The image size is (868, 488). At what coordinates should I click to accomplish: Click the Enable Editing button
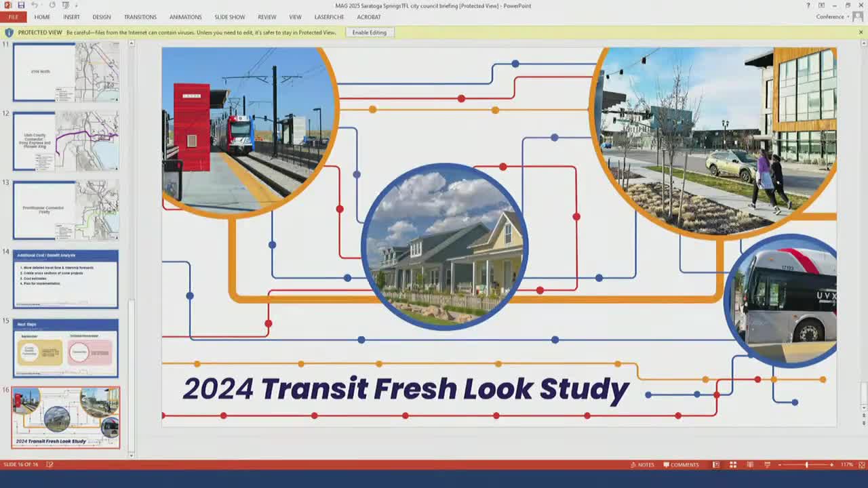coord(369,33)
